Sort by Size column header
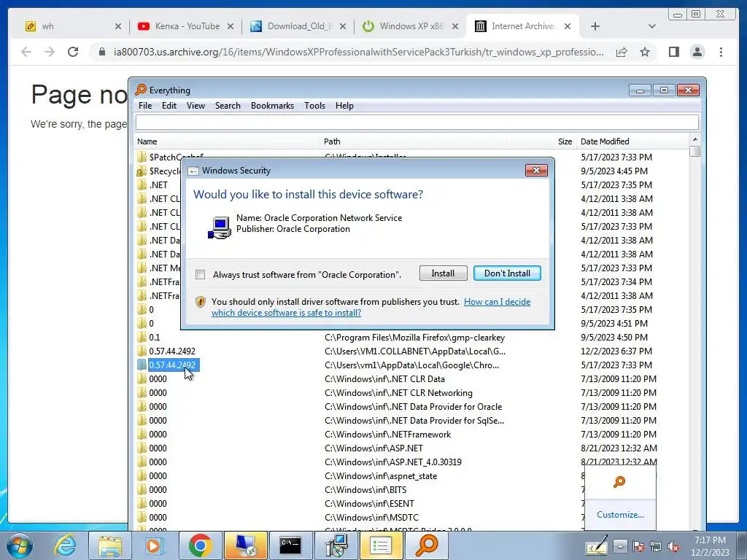The width and height of the screenshot is (747, 560). click(x=541, y=141)
